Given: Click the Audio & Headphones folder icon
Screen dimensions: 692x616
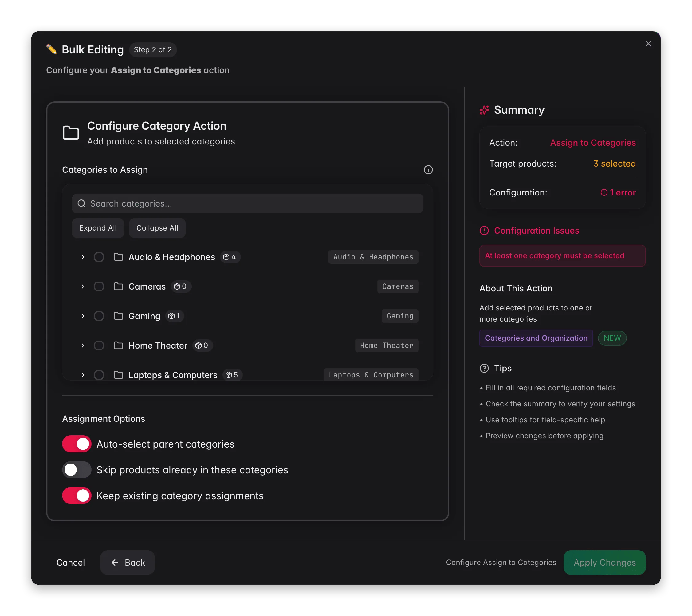Looking at the screenshot, I should click(119, 257).
